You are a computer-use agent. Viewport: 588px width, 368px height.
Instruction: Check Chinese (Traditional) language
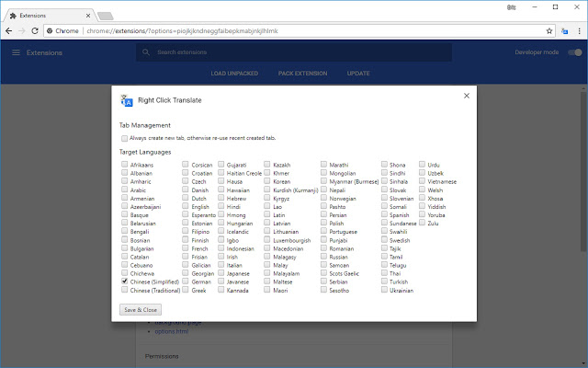tap(125, 290)
